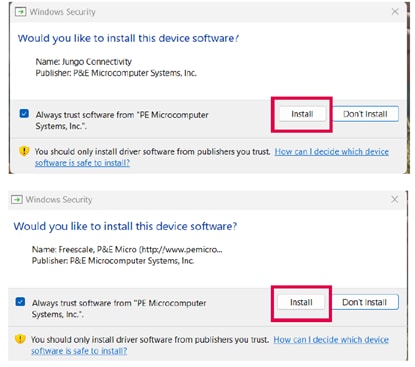Click Windows Security title icon in Jungo dialog

21,12
